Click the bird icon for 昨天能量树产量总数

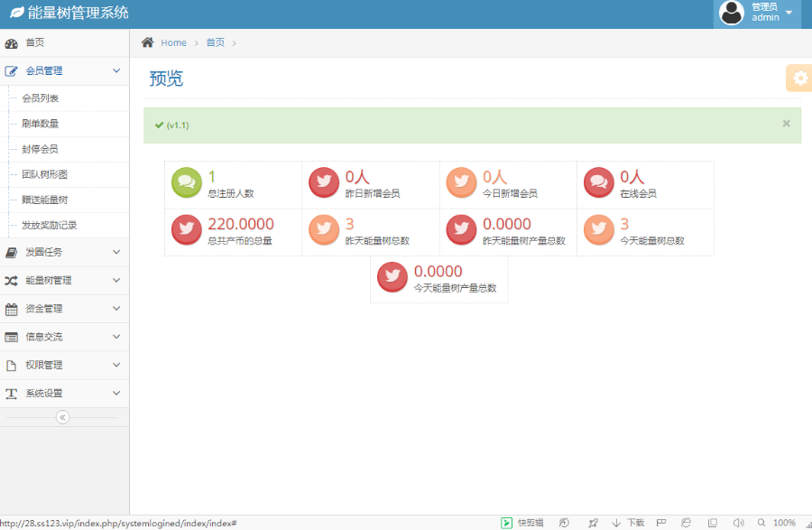click(x=461, y=229)
